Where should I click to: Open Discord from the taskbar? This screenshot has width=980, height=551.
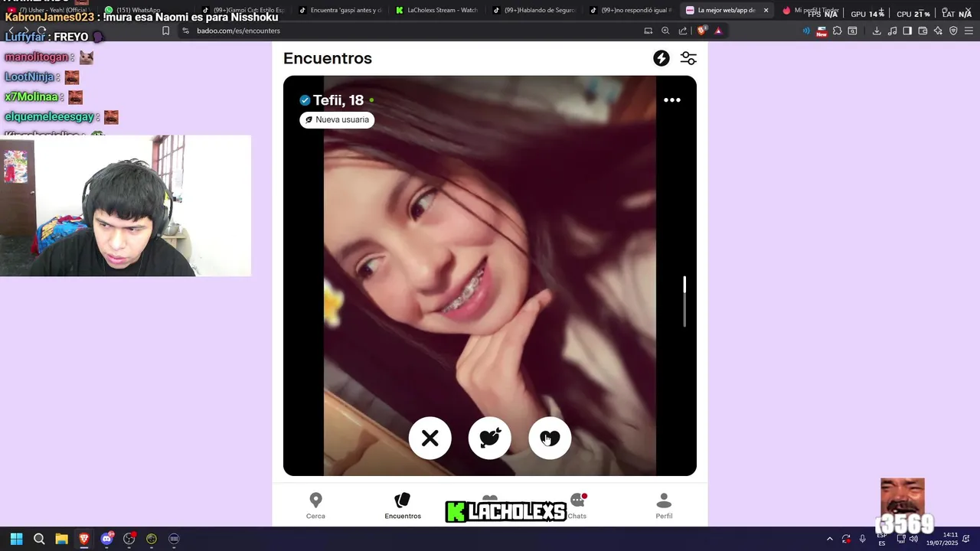pyautogui.click(x=106, y=539)
